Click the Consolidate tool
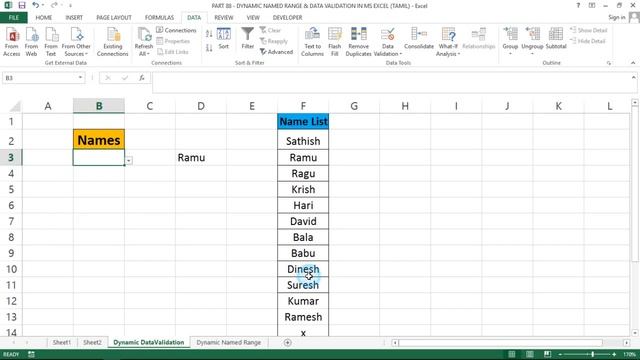The height and width of the screenshot is (360, 640). coord(419,39)
